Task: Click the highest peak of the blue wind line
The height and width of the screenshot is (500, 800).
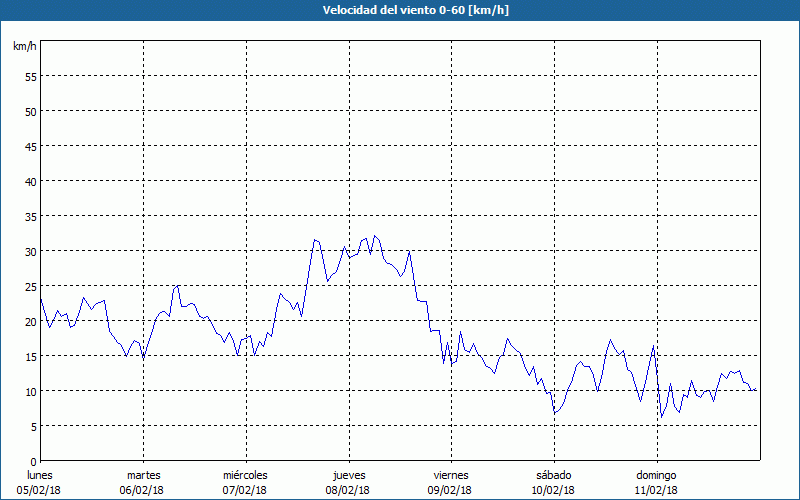Action: [375, 236]
